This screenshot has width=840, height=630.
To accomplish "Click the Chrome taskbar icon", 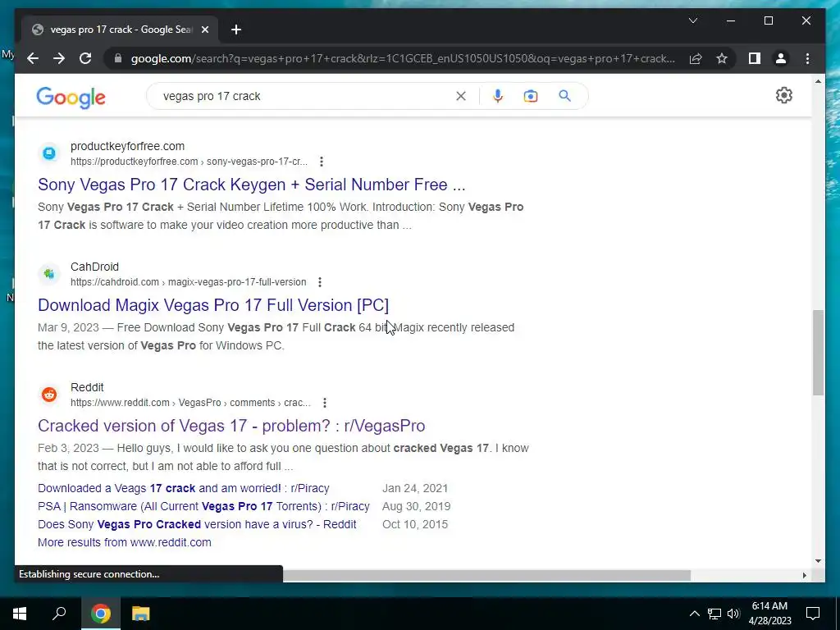I will pyautogui.click(x=101, y=614).
